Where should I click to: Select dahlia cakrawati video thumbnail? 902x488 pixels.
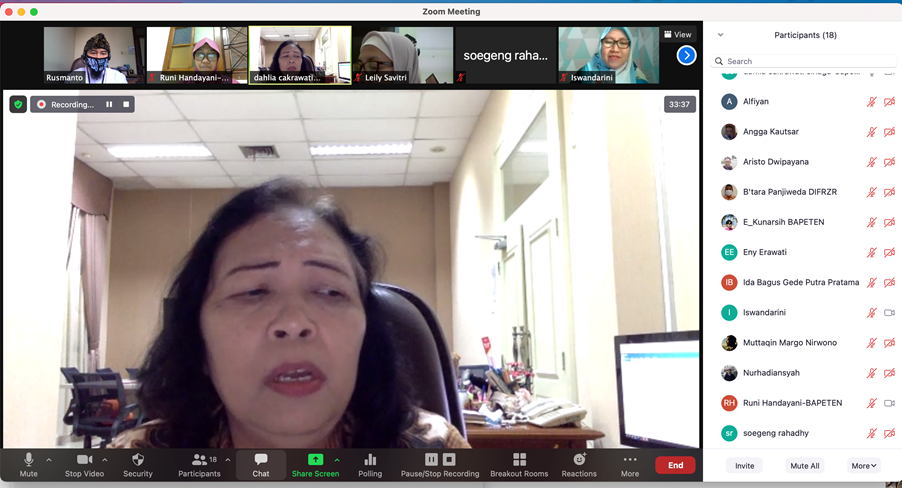point(300,55)
